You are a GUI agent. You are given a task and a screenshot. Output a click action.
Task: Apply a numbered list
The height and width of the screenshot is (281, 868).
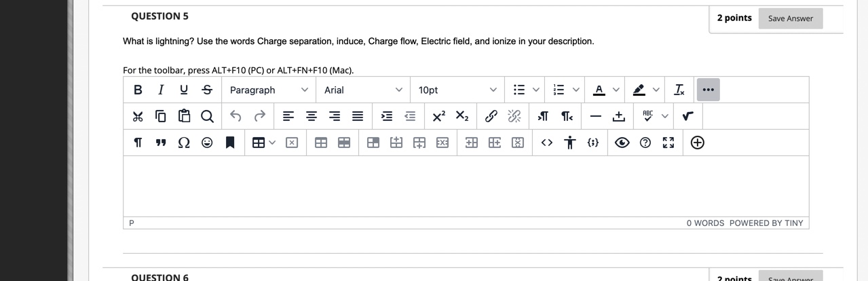click(x=559, y=90)
